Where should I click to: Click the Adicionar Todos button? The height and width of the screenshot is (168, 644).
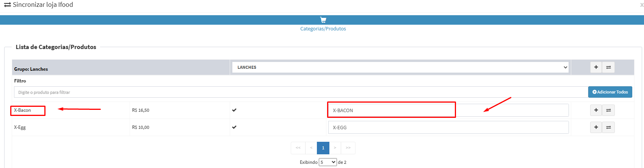click(610, 92)
